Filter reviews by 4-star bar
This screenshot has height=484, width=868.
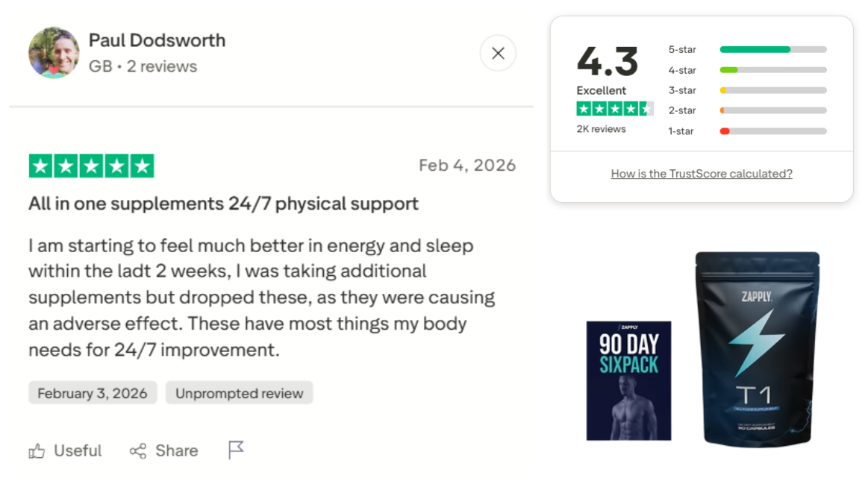[772, 70]
